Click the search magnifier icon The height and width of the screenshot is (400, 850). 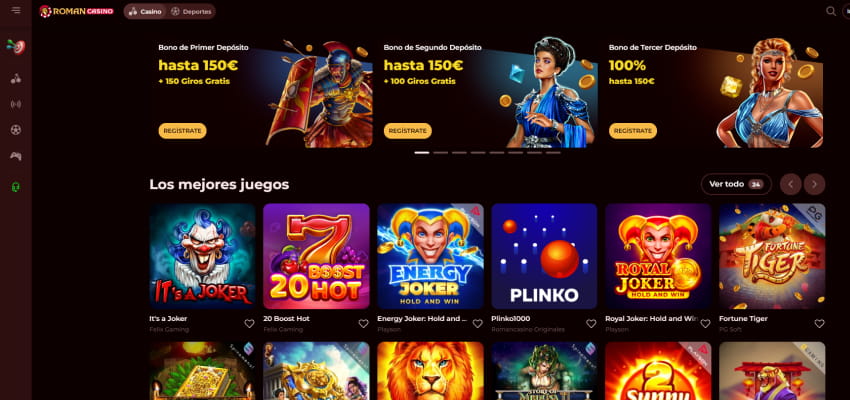pos(830,11)
